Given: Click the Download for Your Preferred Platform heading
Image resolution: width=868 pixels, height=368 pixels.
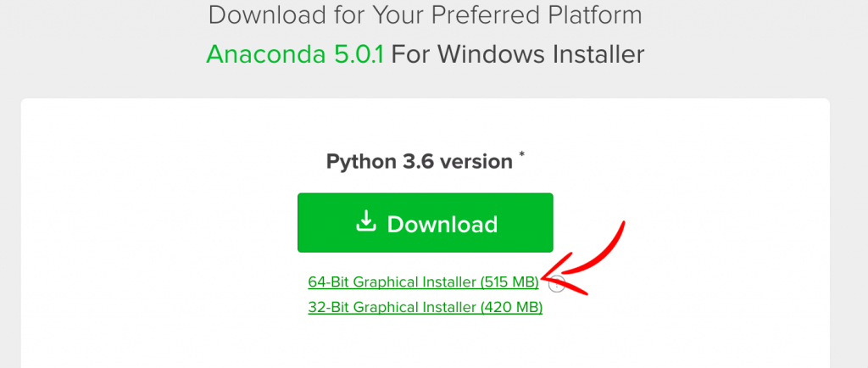Looking at the screenshot, I should tap(426, 15).
